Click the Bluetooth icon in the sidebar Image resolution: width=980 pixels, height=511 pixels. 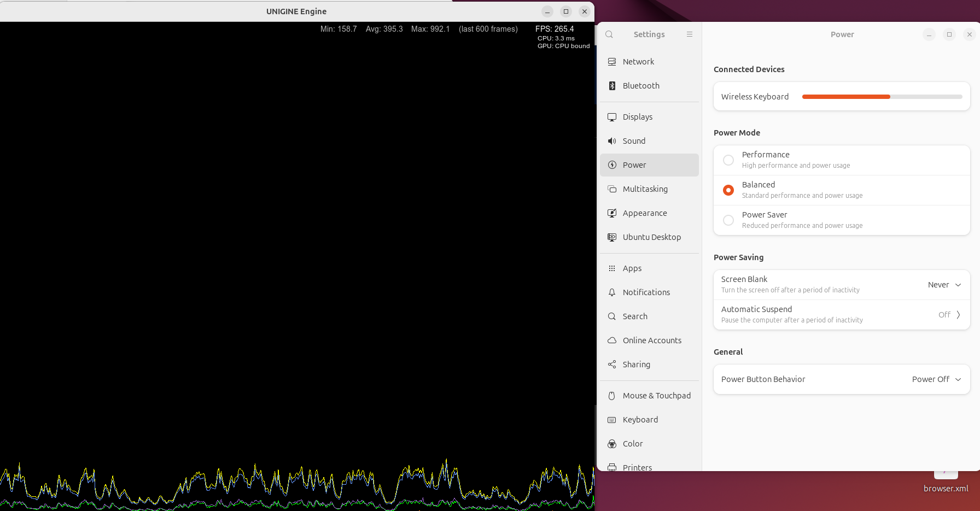pyautogui.click(x=612, y=86)
